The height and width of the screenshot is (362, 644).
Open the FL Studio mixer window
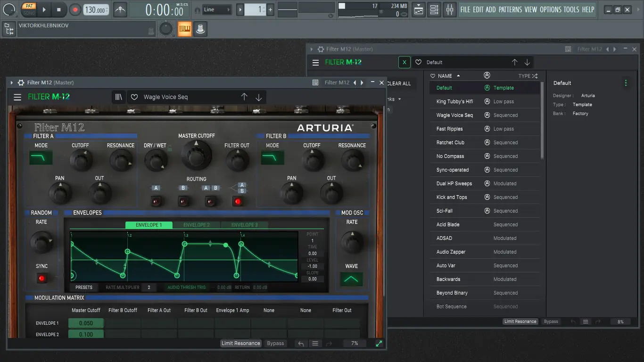tap(450, 9)
